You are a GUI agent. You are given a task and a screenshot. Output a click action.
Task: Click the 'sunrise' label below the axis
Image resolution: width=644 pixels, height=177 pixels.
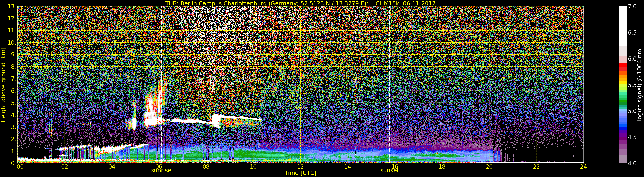161,171
